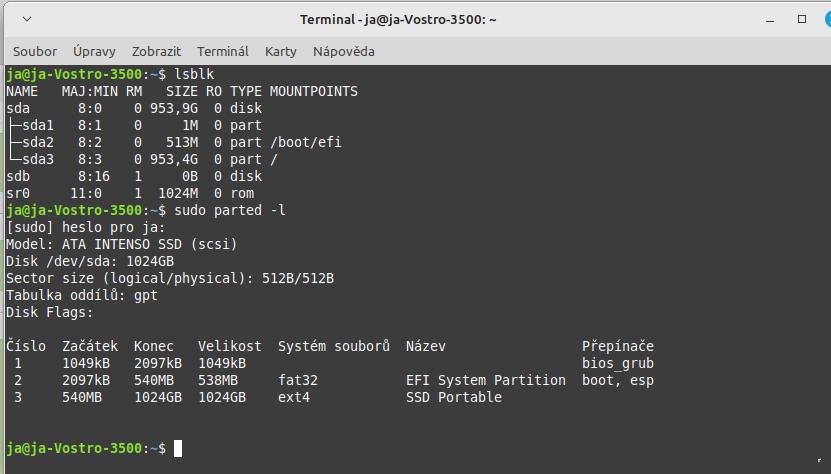Click 'gpt' in the 'Tabulka oddílů' line
This screenshot has height=474, width=831.
point(146,296)
